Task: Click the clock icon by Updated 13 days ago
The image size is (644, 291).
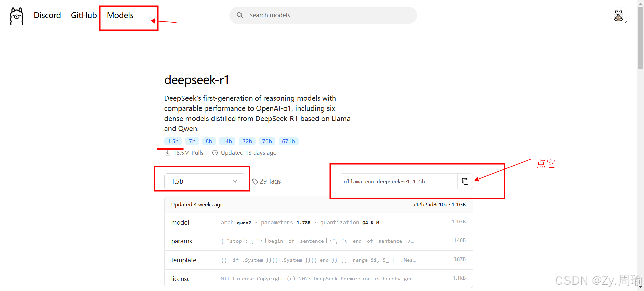Action: pyautogui.click(x=215, y=153)
